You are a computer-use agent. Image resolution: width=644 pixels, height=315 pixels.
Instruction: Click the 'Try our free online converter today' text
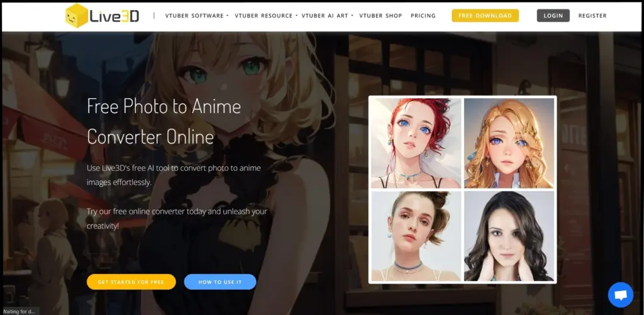pyautogui.click(x=177, y=218)
